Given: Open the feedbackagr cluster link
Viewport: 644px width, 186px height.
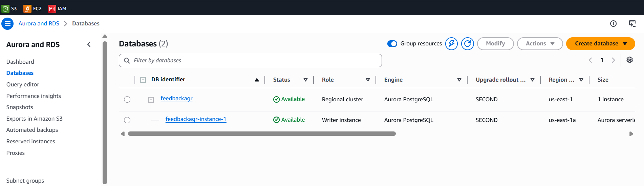Looking at the screenshot, I should point(176,98).
